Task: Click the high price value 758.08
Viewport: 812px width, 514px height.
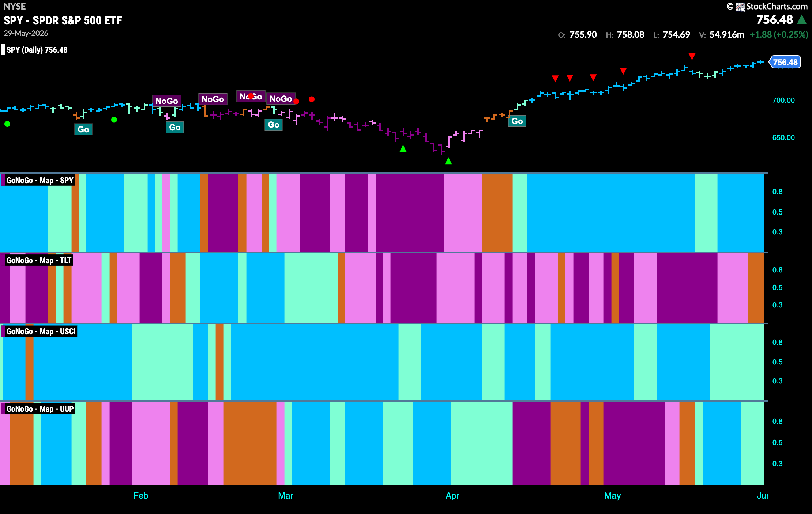Action: [631, 35]
